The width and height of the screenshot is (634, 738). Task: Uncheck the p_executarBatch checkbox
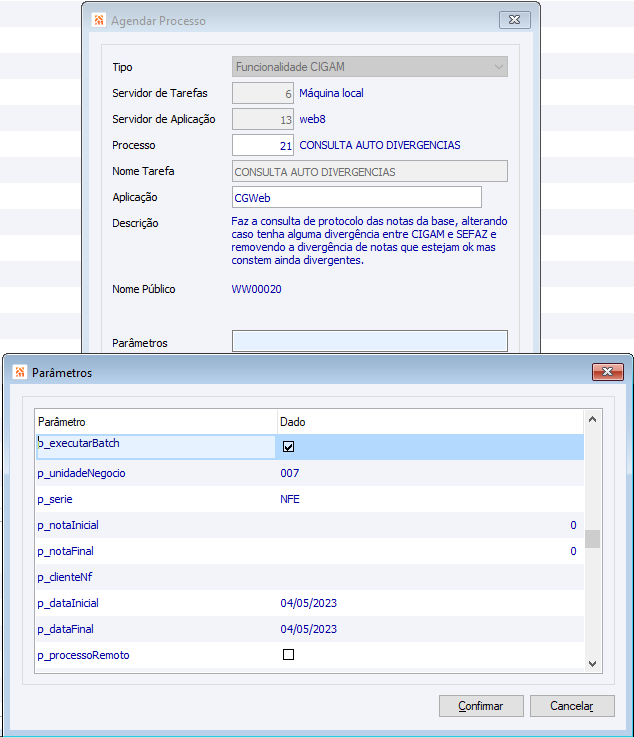click(x=289, y=447)
